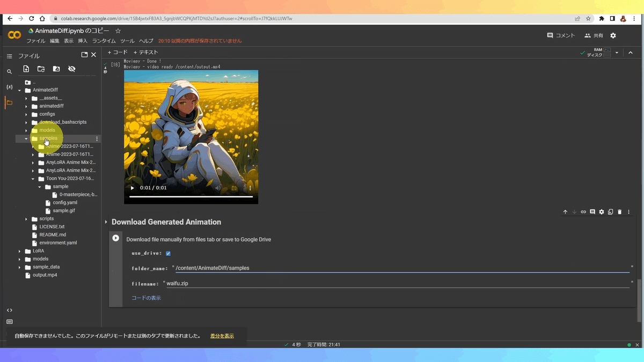
Task: Open the code snippets sidebar icon
Action: 9,310
